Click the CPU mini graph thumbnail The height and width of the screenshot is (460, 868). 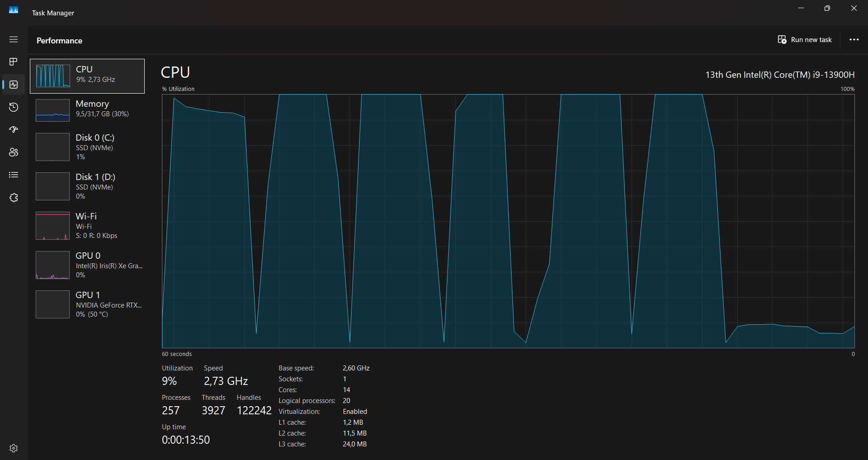pyautogui.click(x=53, y=76)
